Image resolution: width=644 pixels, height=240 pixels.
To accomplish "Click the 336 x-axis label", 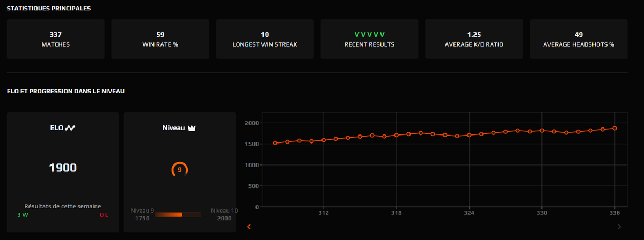I will [x=615, y=213].
